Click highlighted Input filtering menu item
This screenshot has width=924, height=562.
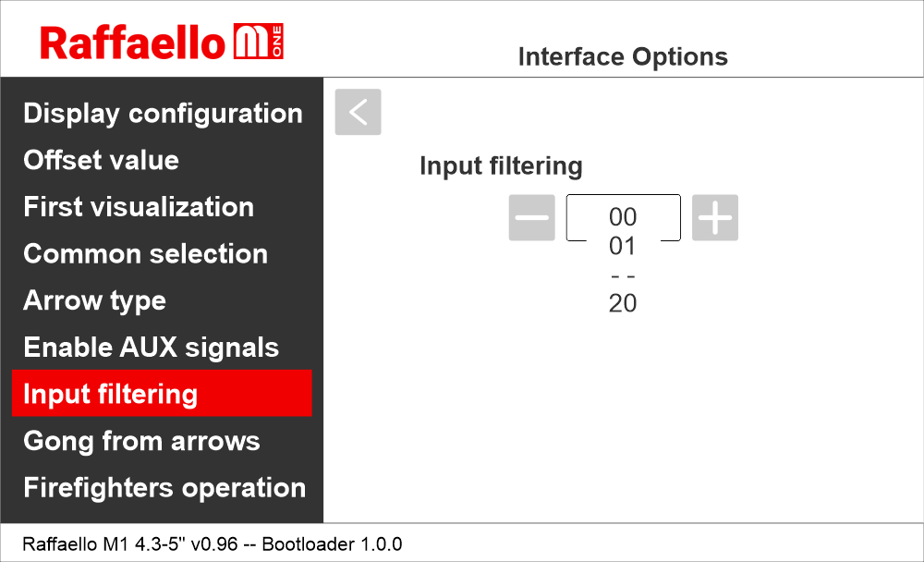click(x=162, y=394)
